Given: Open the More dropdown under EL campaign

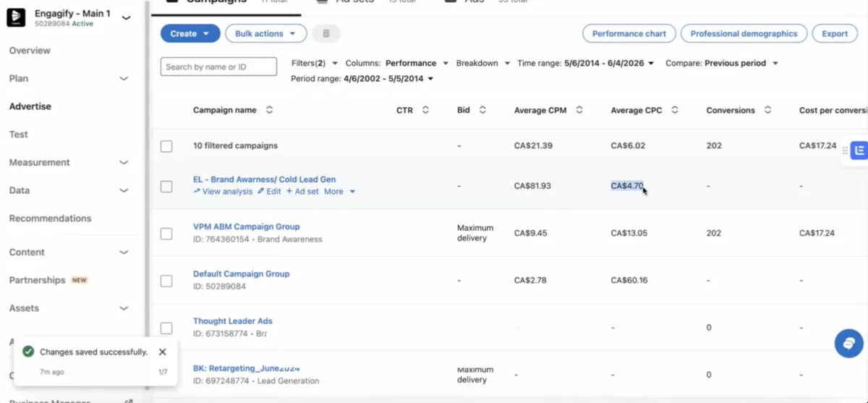Looking at the screenshot, I should (x=339, y=192).
